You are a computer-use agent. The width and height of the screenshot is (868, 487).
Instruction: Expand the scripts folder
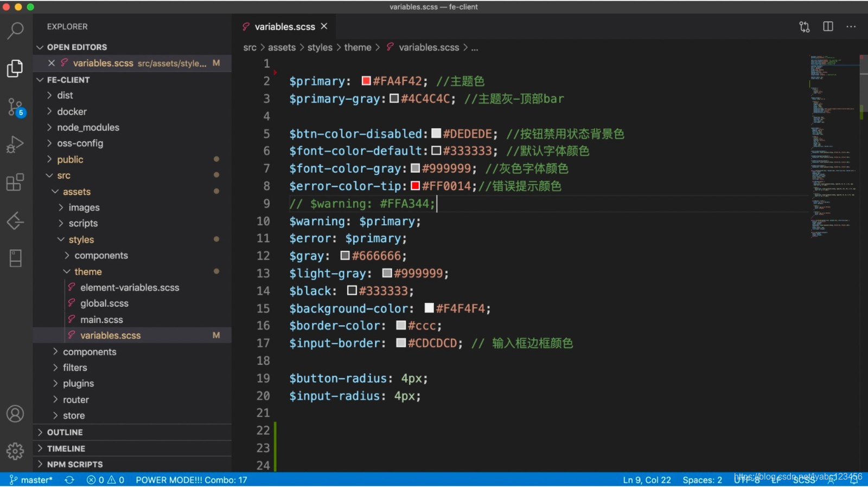point(132,223)
